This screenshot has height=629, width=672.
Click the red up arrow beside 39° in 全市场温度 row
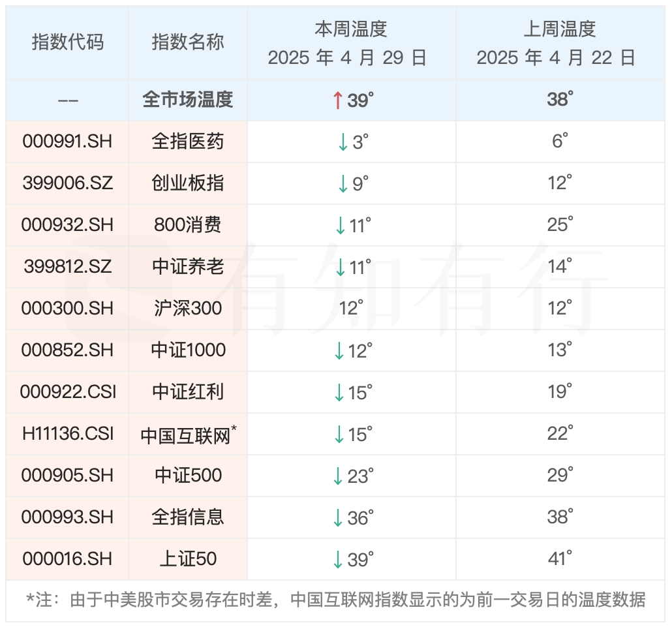pos(338,100)
